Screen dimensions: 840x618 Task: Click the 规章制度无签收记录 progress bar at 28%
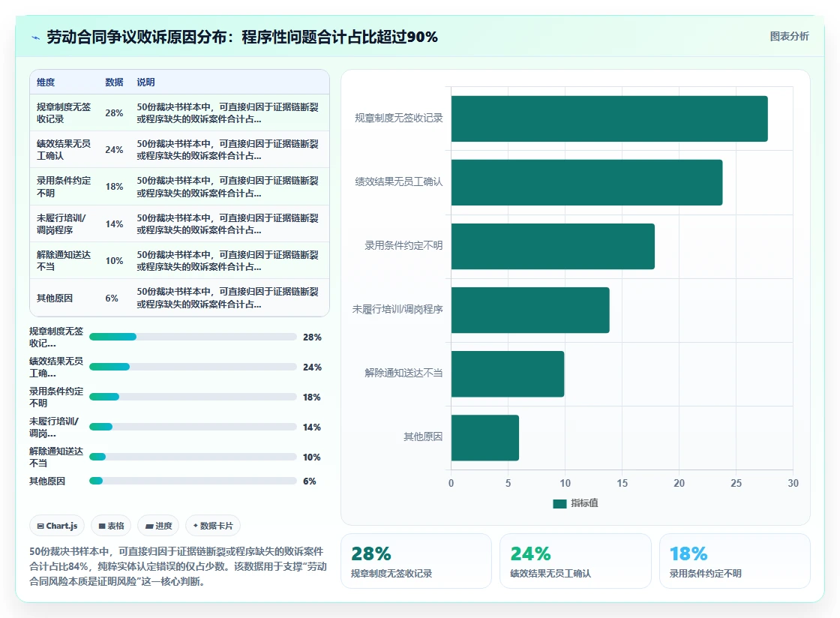[193, 337]
